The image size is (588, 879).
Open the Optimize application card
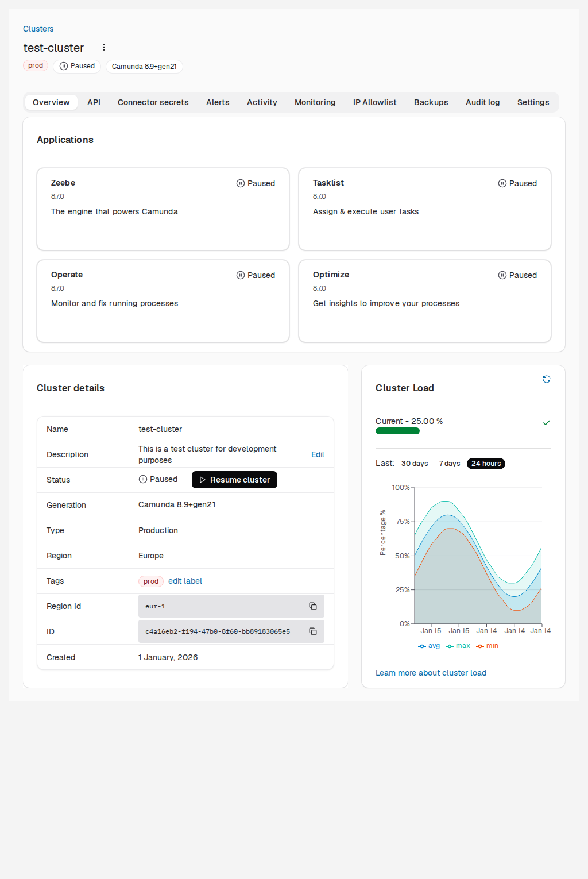tap(425, 301)
